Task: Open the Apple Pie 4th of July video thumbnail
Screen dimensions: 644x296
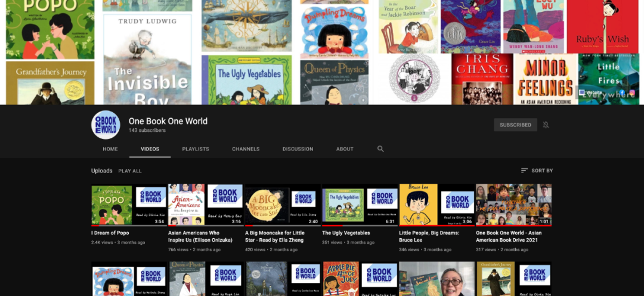Action: 360,279
